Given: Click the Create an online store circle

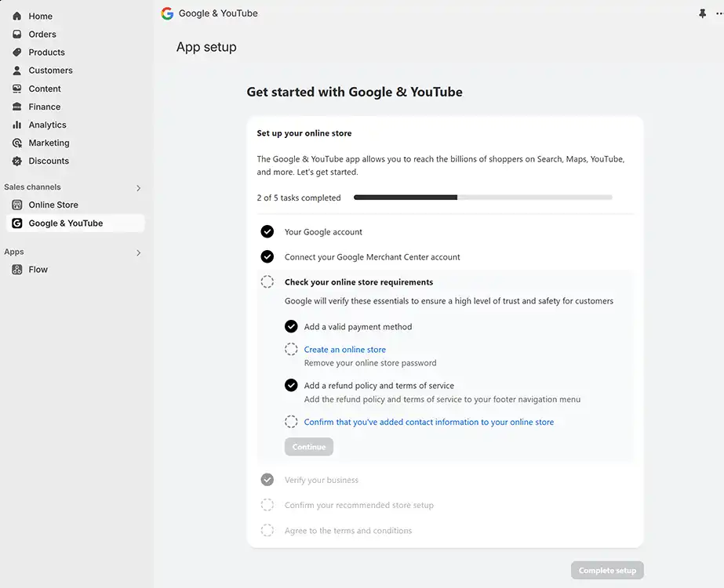Looking at the screenshot, I should (x=291, y=349).
